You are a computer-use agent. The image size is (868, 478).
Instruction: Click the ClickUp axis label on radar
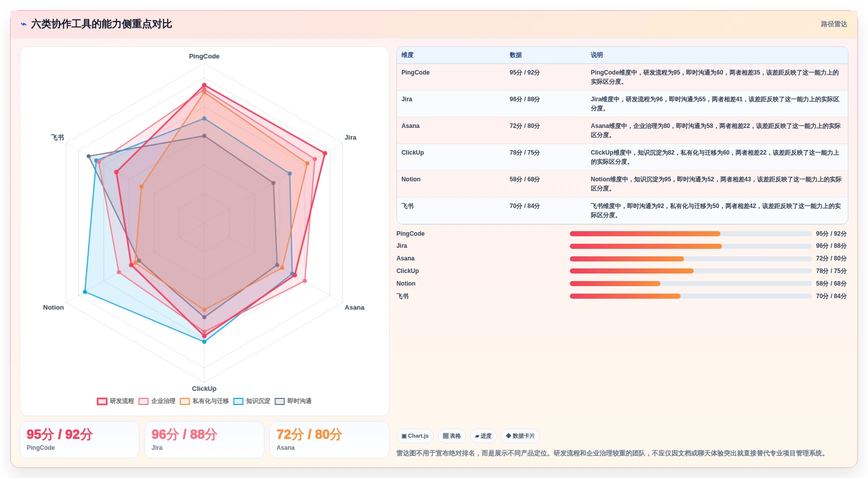click(204, 389)
